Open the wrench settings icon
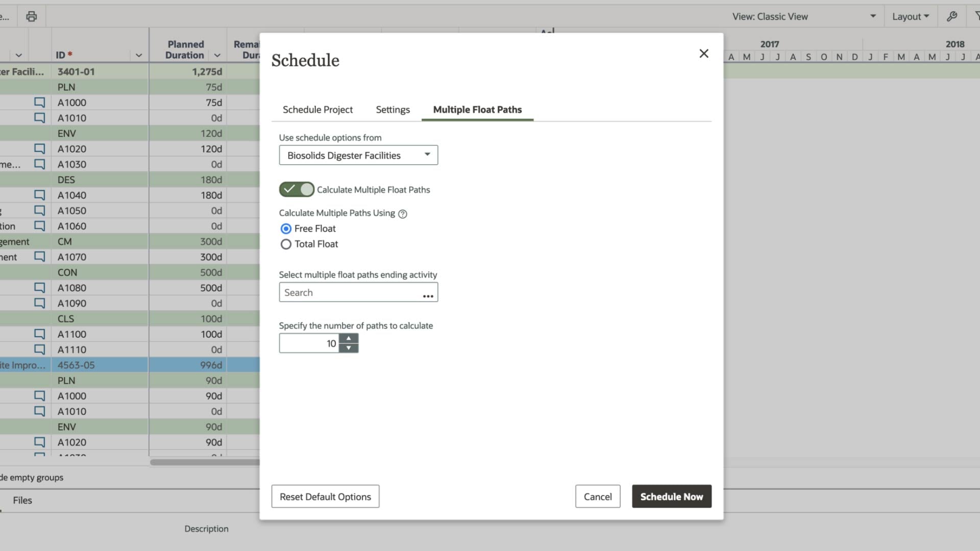 tap(952, 16)
